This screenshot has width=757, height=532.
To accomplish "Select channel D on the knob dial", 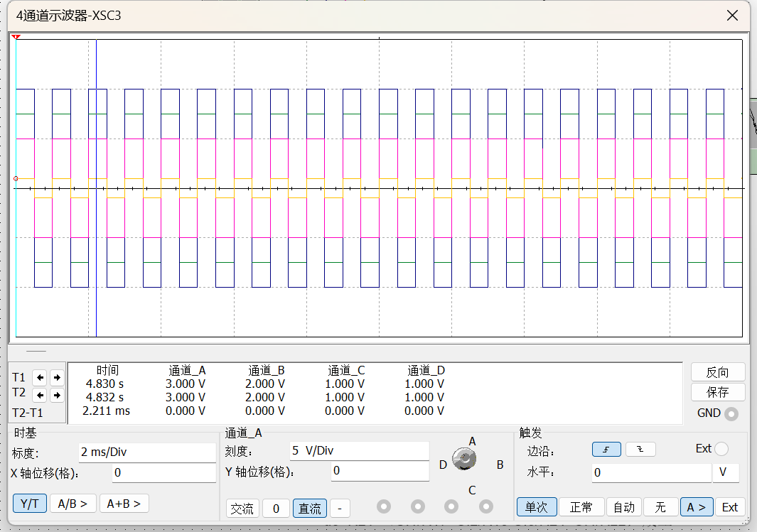I will point(443,465).
